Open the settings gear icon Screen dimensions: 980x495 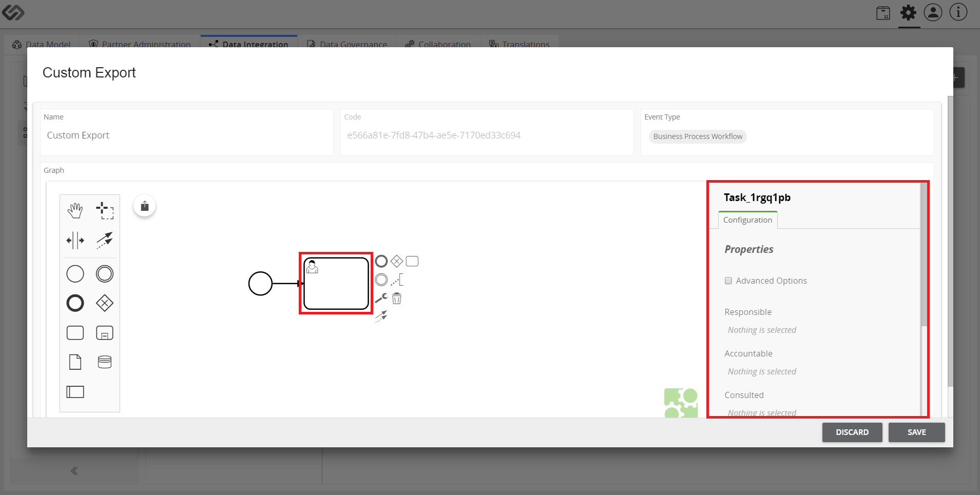tap(909, 13)
